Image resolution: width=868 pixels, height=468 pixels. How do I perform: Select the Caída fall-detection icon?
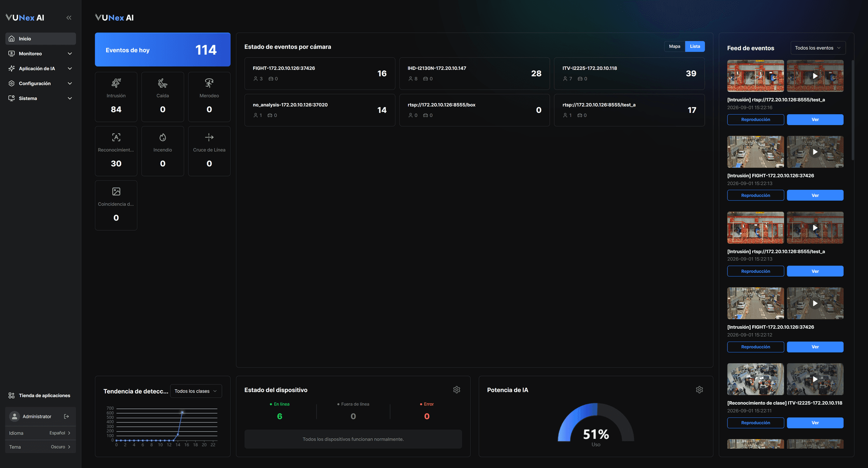point(163,83)
